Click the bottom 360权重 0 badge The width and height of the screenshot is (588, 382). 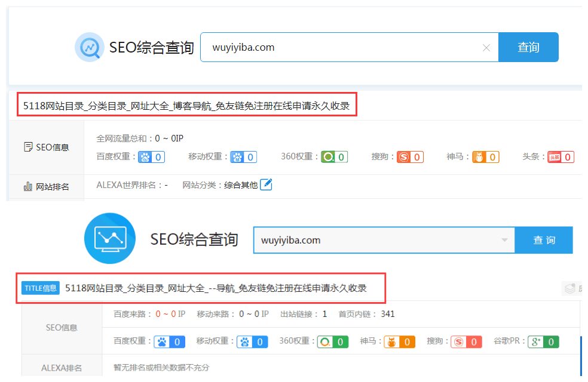(333, 341)
